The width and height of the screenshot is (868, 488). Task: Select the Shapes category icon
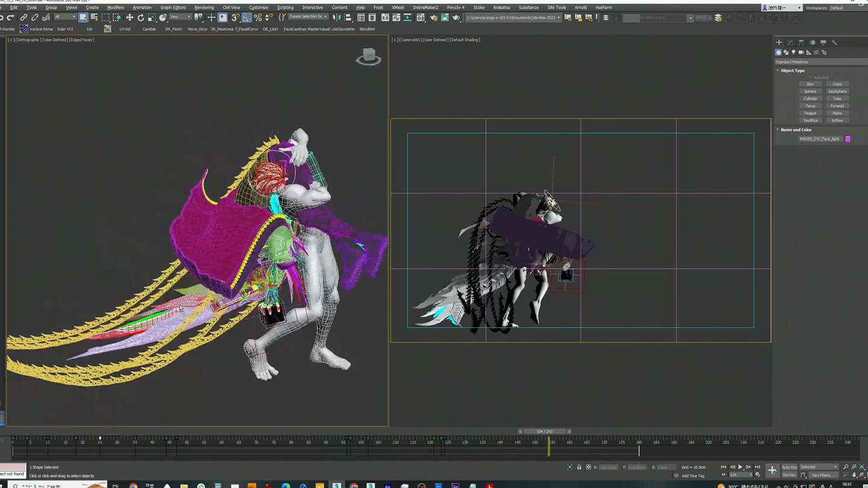(x=786, y=52)
